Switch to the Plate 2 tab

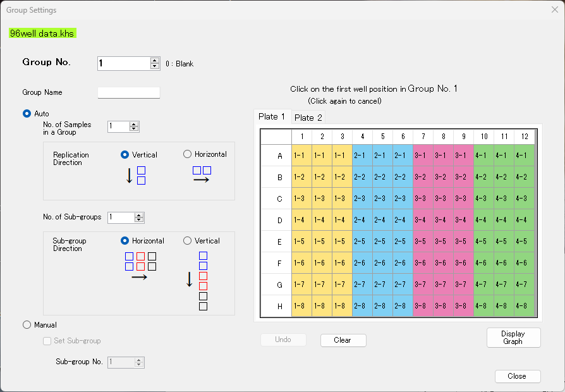pos(308,118)
